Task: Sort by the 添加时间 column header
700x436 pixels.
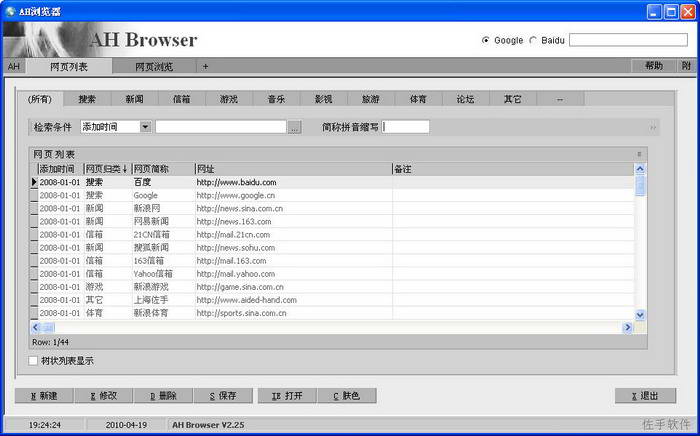Action: 61,169
